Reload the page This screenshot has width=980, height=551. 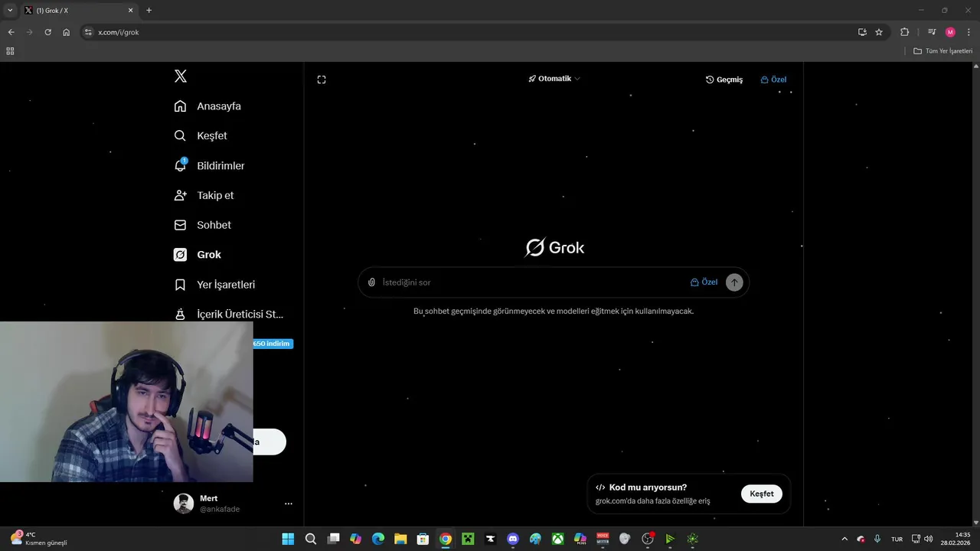47,32
